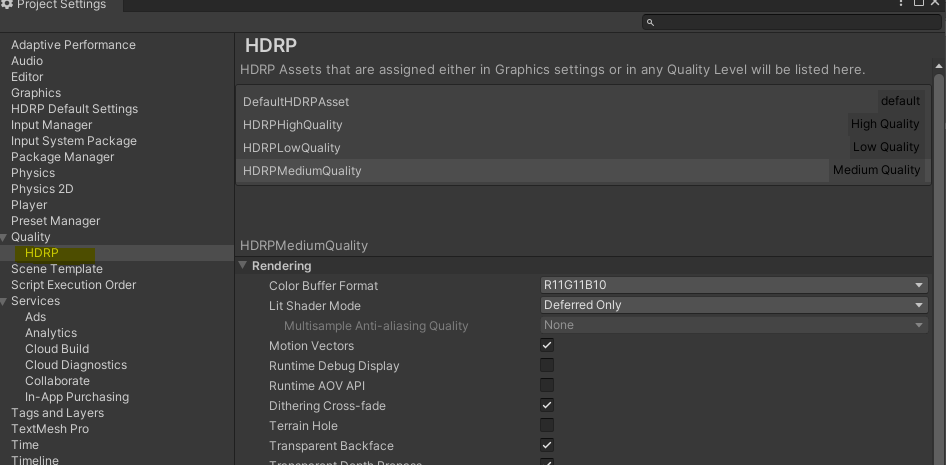Select Player settings
Viewport: 946px width, 465px height.
[x=29, y=205]
